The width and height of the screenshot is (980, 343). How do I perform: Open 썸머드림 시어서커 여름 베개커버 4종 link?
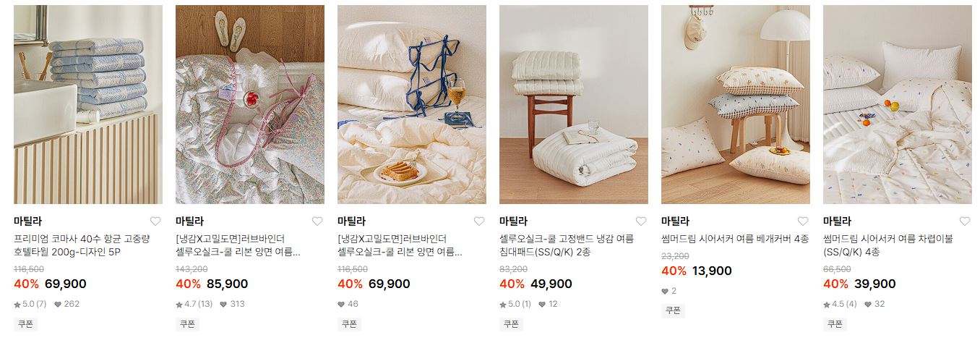point(735,239)
